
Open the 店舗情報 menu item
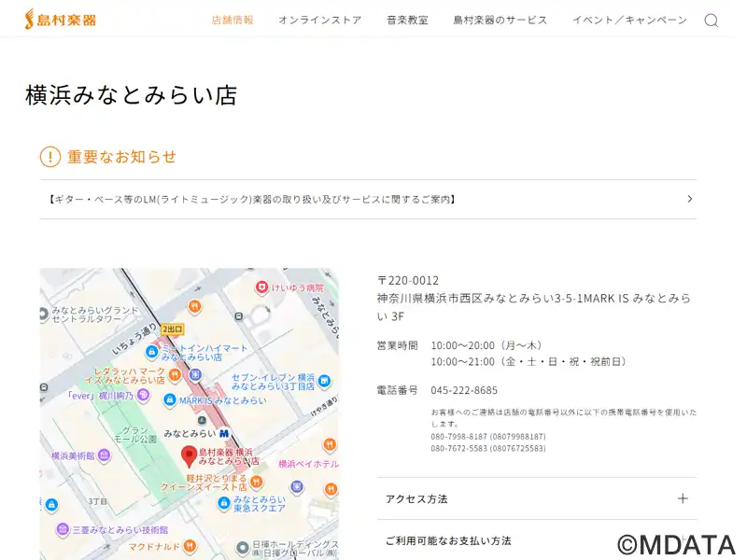pos(233,20)
